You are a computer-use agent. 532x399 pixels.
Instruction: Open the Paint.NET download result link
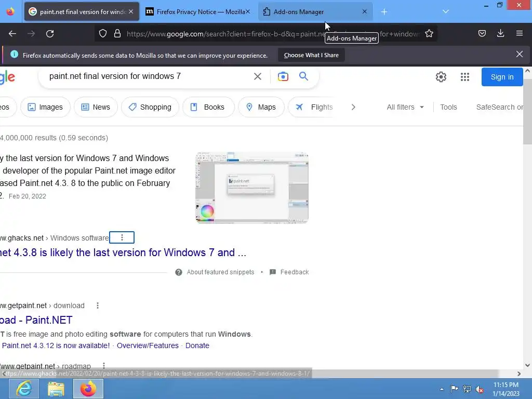(36, 320)
